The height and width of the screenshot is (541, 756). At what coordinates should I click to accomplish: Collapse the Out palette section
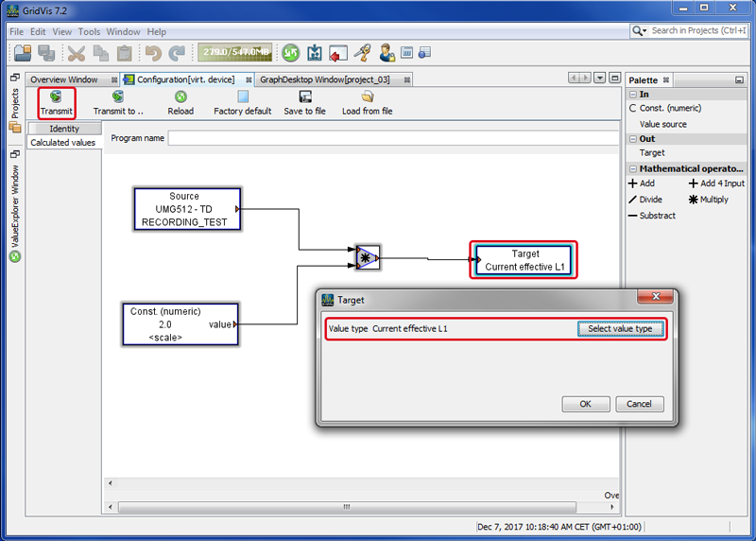[x=633, y=139]
